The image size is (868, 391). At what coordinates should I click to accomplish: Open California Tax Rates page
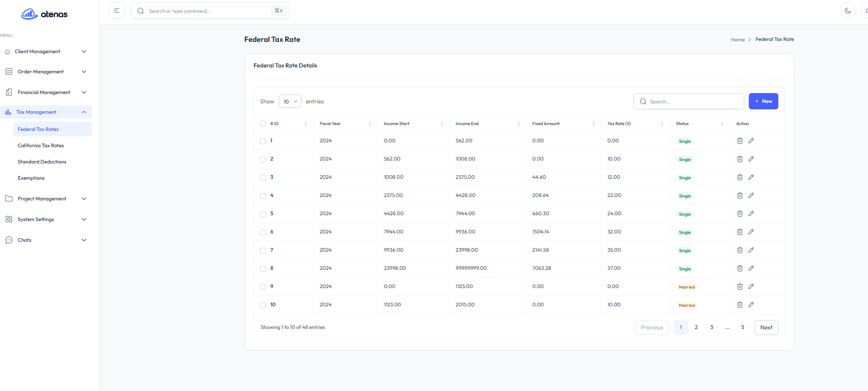click(41, 146)
